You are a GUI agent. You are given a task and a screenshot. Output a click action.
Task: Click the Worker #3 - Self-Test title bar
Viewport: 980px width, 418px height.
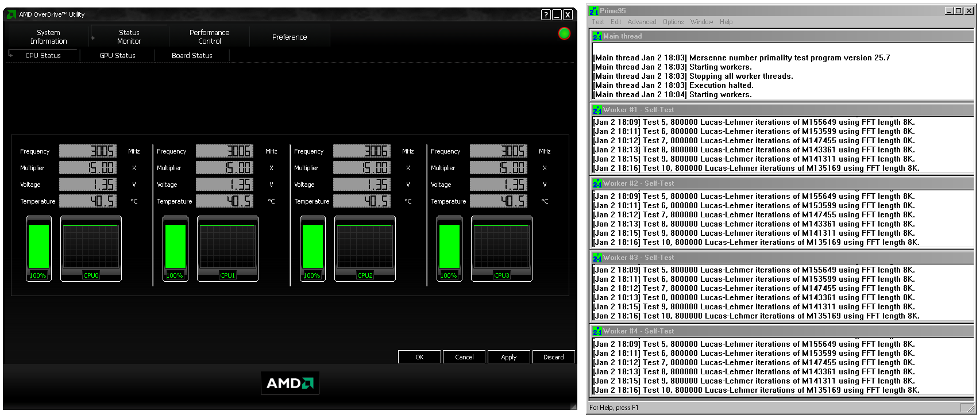[782, 258]
